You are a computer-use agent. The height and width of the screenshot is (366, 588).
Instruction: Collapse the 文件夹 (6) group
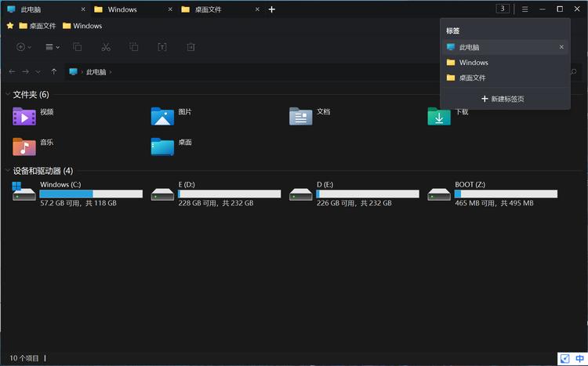pos(8,94)
